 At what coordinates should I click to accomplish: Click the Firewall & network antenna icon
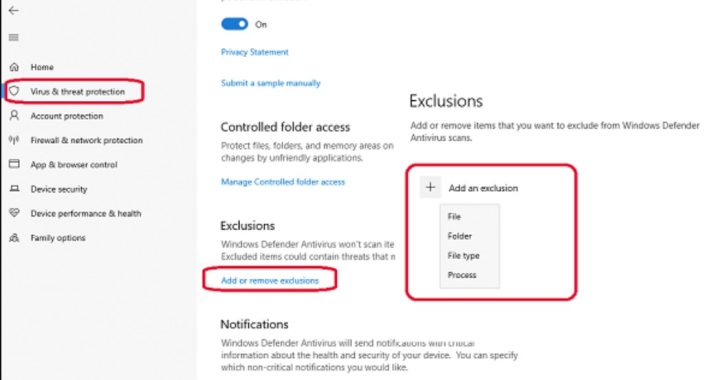point(14,140)
